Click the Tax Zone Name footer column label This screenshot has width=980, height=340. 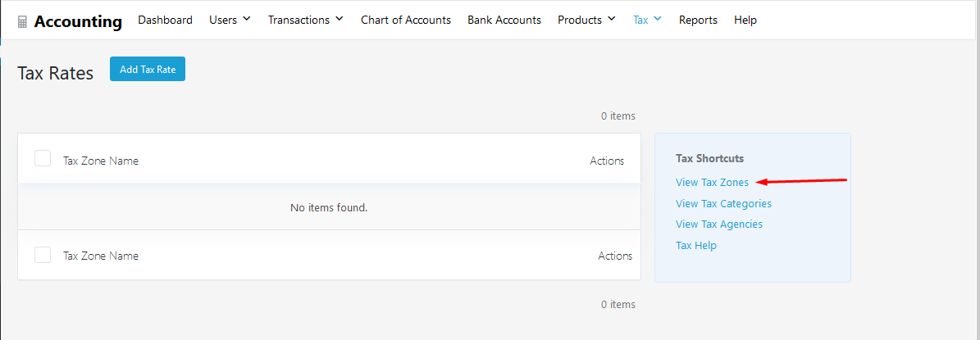(x=101, y=256)
